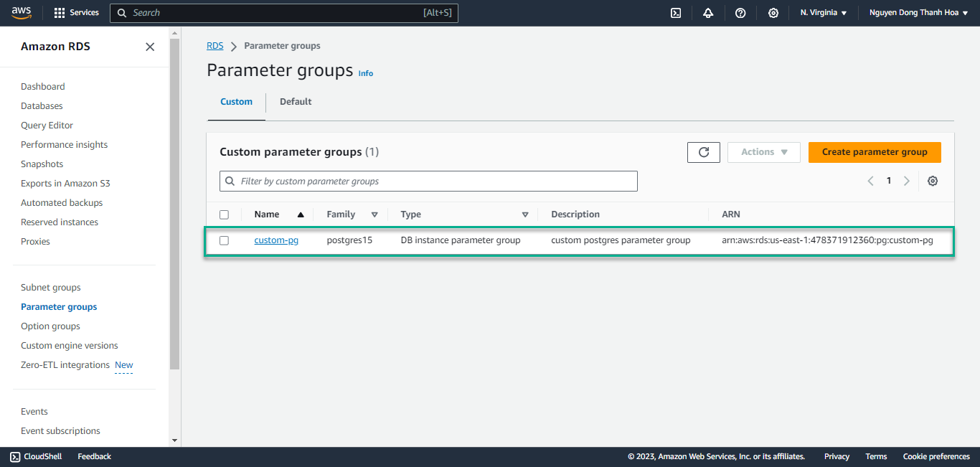
Task: Expand the Actions dropdown
Action: (764, 152)
